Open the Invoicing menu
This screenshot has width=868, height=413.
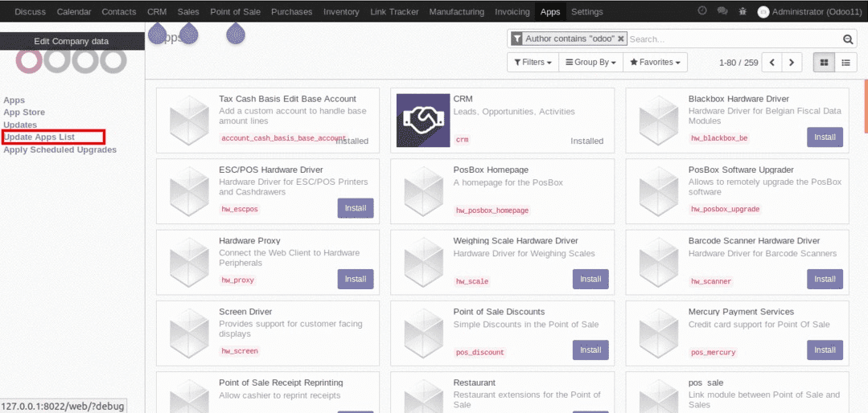[512, 11]
